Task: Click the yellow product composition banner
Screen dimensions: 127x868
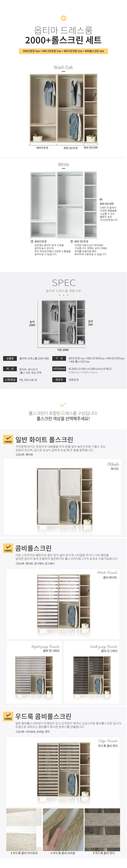Action: point(63,51)
